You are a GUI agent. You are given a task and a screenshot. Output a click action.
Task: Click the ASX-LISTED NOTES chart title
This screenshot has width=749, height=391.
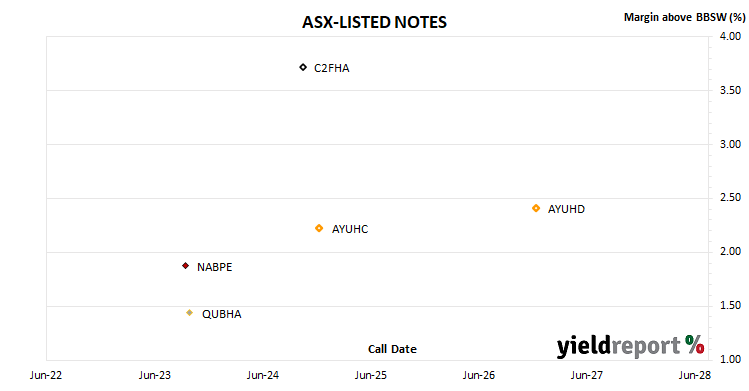coord(374,22)
